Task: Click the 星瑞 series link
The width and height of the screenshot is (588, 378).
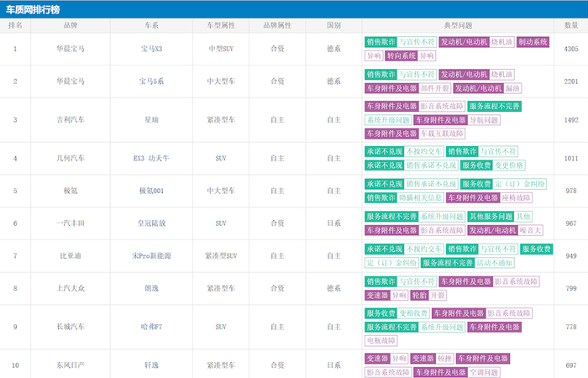Action: pos(151,120)
